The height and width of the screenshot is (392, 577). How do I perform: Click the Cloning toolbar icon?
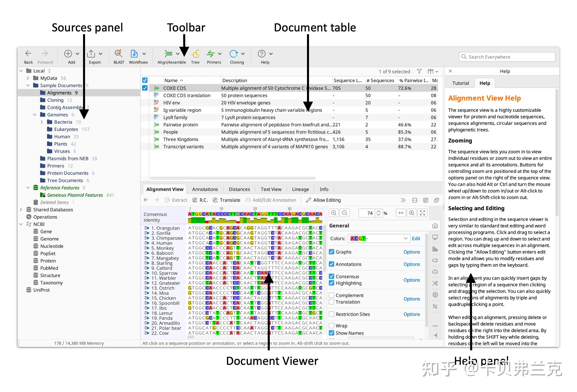(234, 54)
